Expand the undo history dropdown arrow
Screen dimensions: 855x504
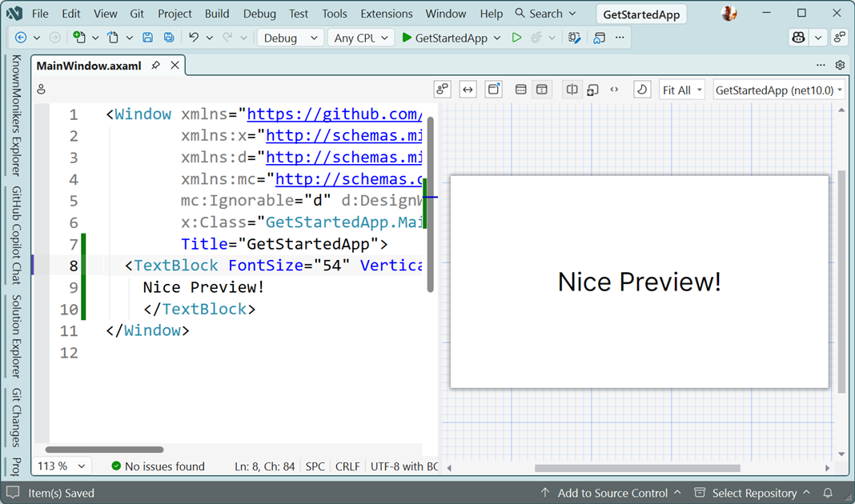tap(210, 38)
